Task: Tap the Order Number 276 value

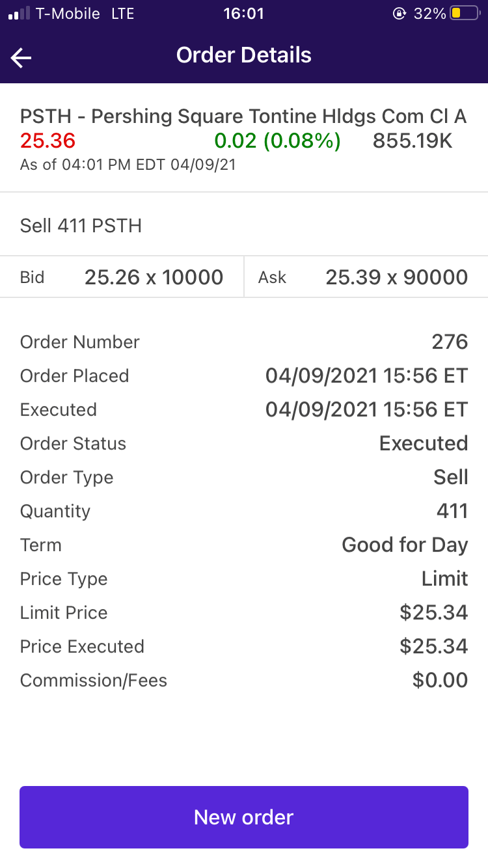Action: (x=450, y=342)
